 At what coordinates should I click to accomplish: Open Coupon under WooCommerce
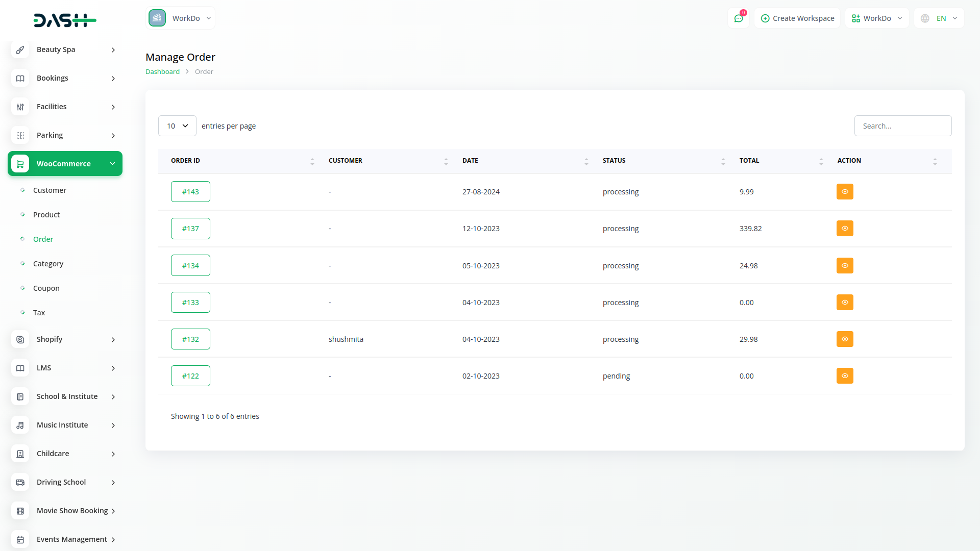(x=46, y=288)
